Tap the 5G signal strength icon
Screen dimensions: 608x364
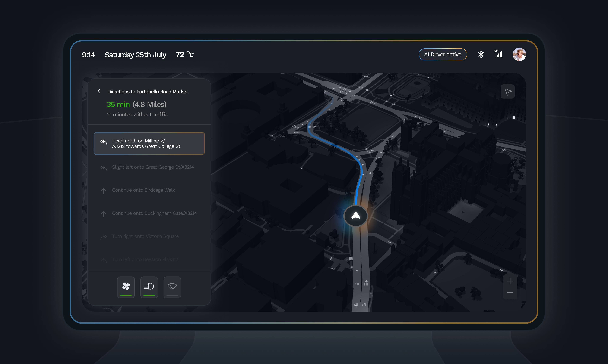[x=498, y=54]
